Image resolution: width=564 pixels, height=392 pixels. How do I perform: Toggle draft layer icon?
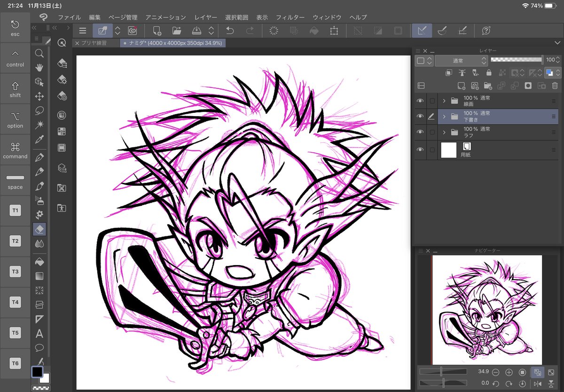click(475, 73)
